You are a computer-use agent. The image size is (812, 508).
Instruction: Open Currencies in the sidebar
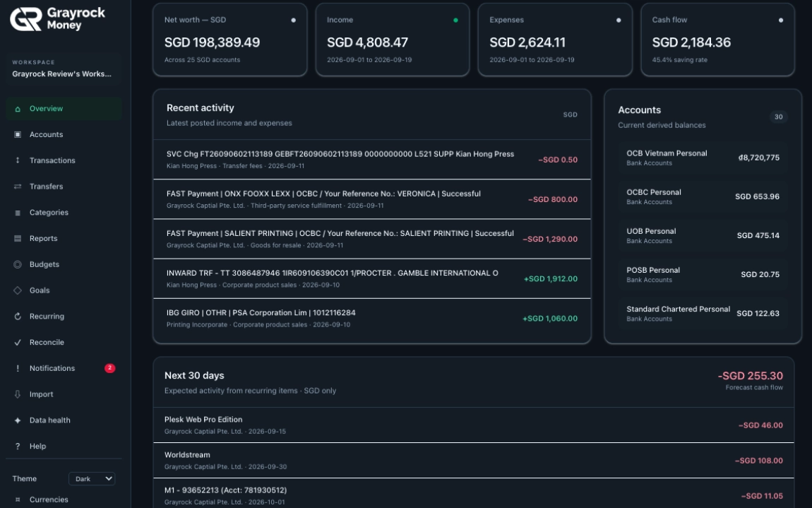pos(64,500)
